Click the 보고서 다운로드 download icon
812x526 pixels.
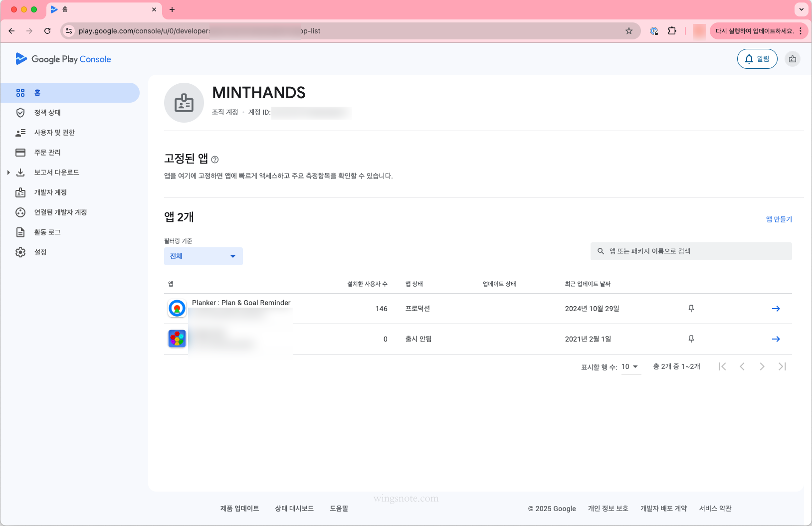pos(20,173)
